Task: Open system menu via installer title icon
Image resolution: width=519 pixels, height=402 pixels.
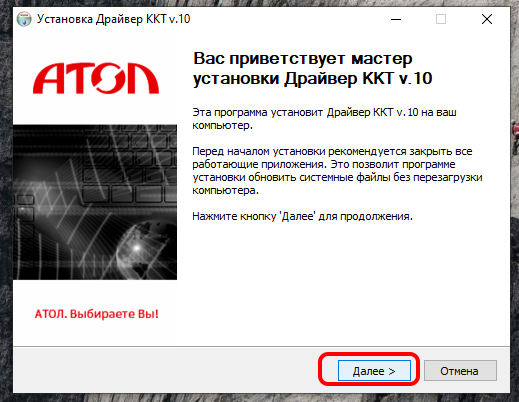Action: click(24, 19)
